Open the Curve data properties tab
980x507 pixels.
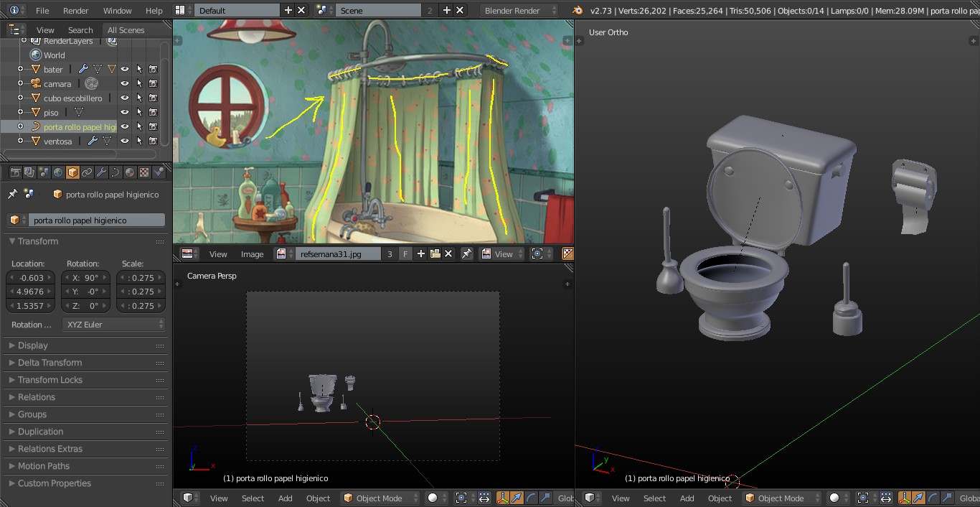pyautogui.click(x=116, y=172)
